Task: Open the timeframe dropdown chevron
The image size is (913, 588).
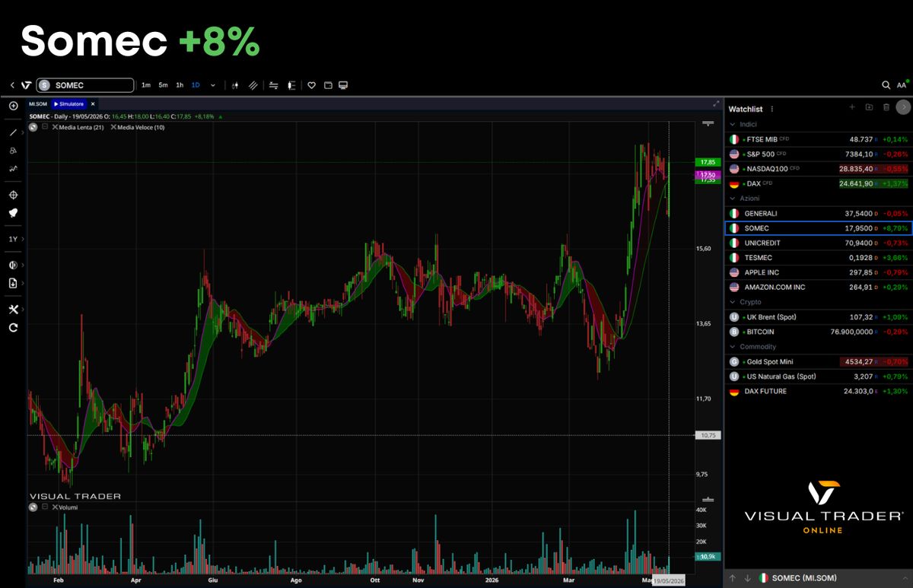Action: coord(213,85)
